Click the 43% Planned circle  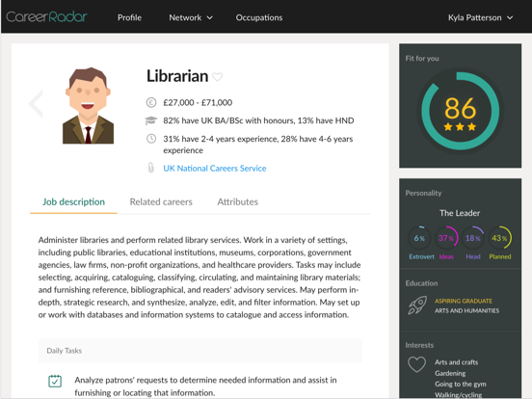[500, 238]
